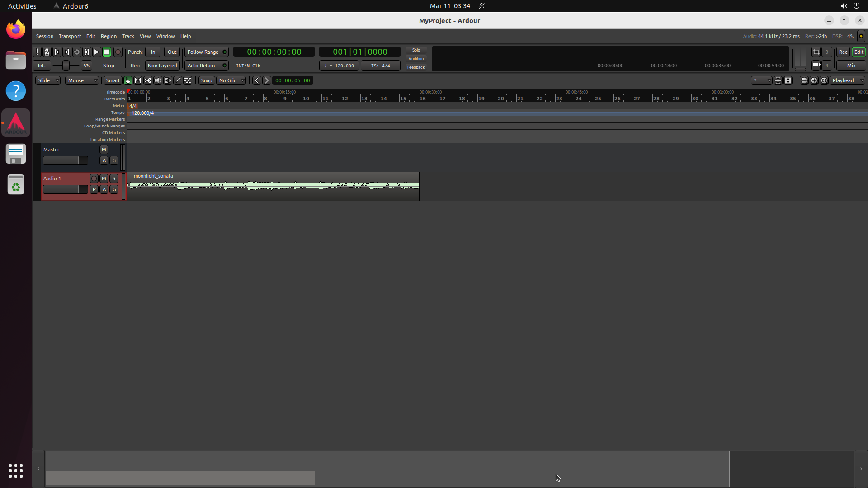Solo the Audio 1 track
This screenshot has width=868, height=488.
click(x=114, y=178)
